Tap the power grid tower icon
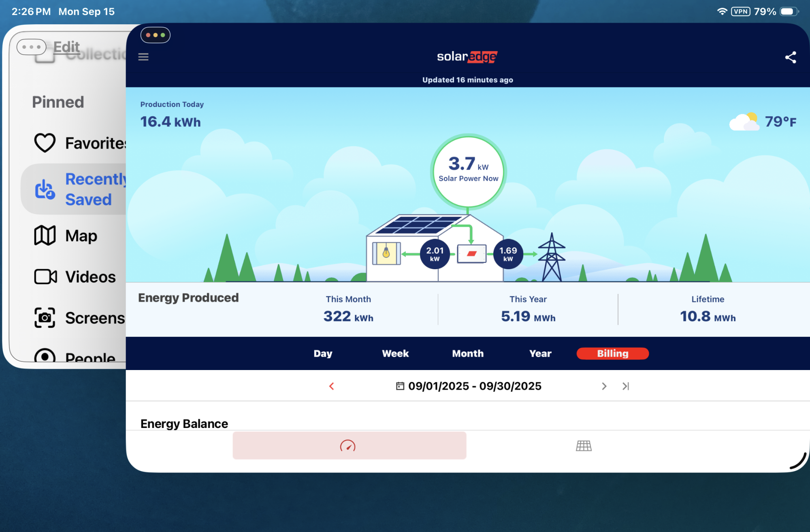This screenshot has height=532, width=810. click(551, 258)
